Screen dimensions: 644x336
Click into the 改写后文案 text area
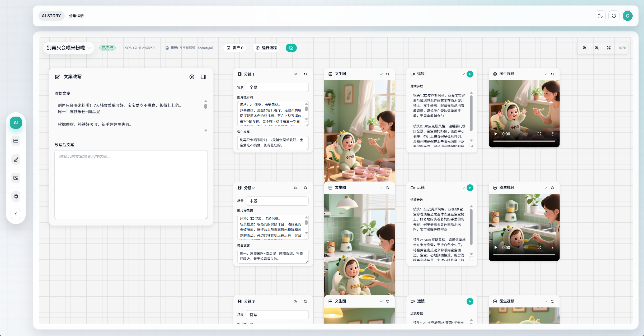131,185
